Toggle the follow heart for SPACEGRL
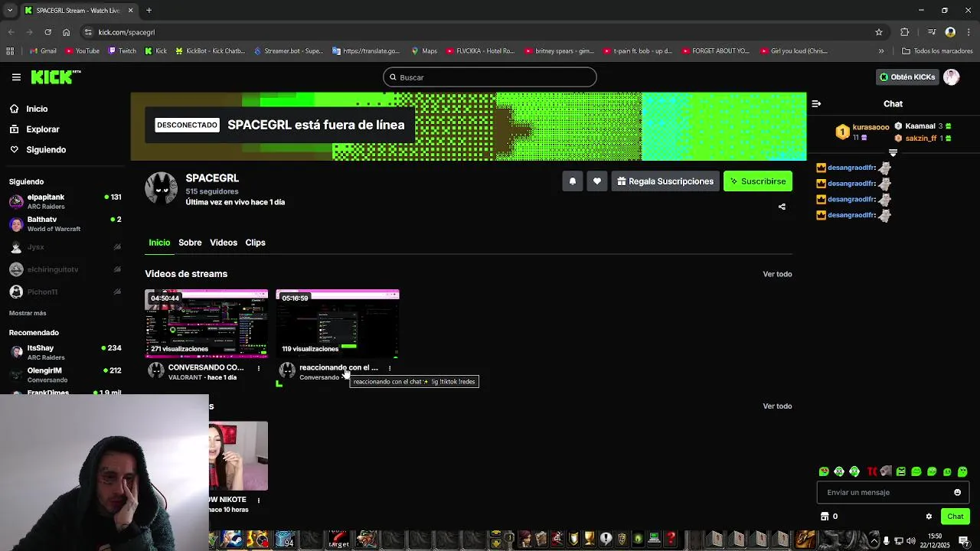The image size is (980, 551). 597,181
